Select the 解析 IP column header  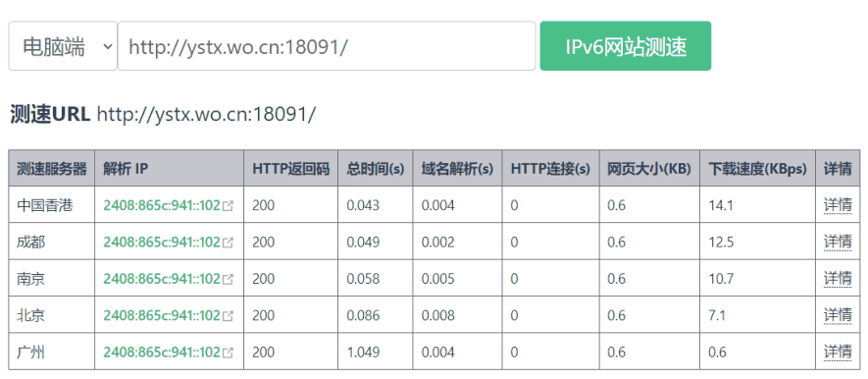pyautogui.click(x=169, y=169)
